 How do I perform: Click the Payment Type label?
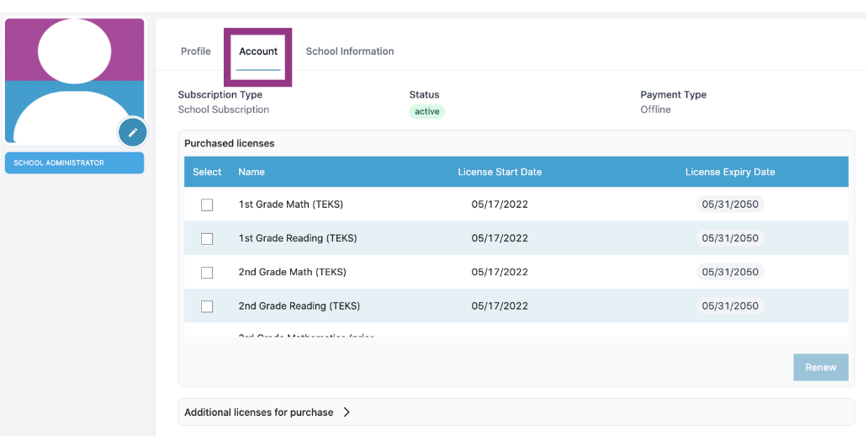tap(673, 95)
